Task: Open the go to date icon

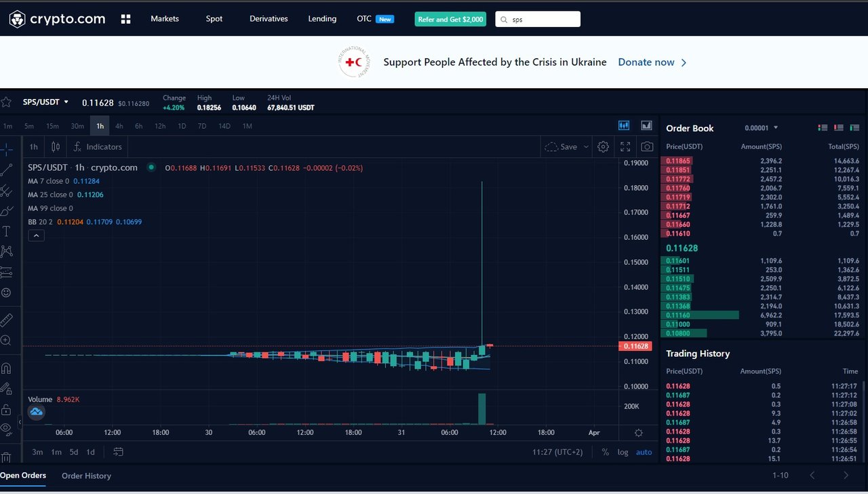Action: (119, 452)
